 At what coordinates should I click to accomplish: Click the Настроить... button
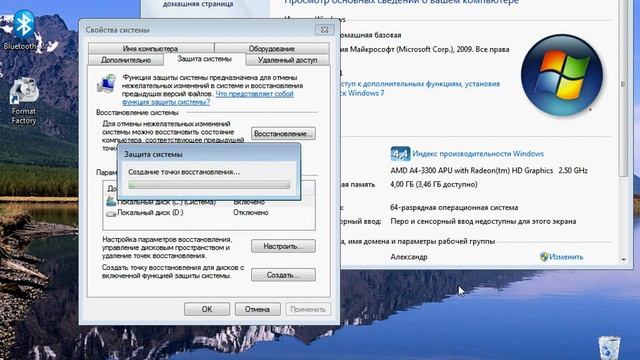point(283,246)
